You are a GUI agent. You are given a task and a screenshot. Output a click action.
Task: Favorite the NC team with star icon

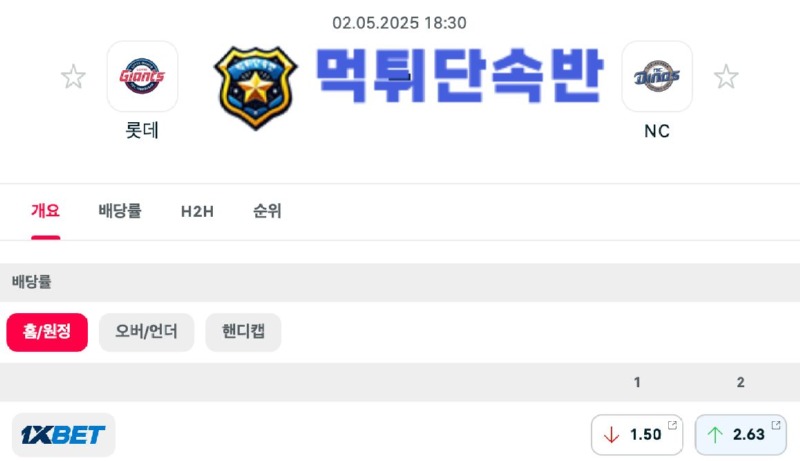pos(726,76)
